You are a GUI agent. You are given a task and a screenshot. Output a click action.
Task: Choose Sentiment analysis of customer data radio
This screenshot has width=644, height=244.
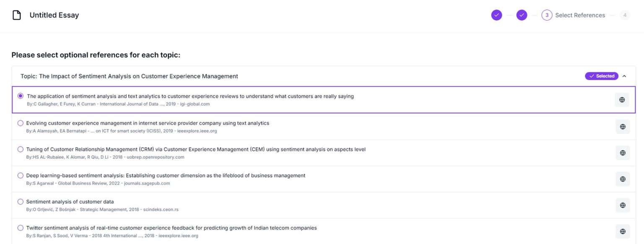point(21,202)
